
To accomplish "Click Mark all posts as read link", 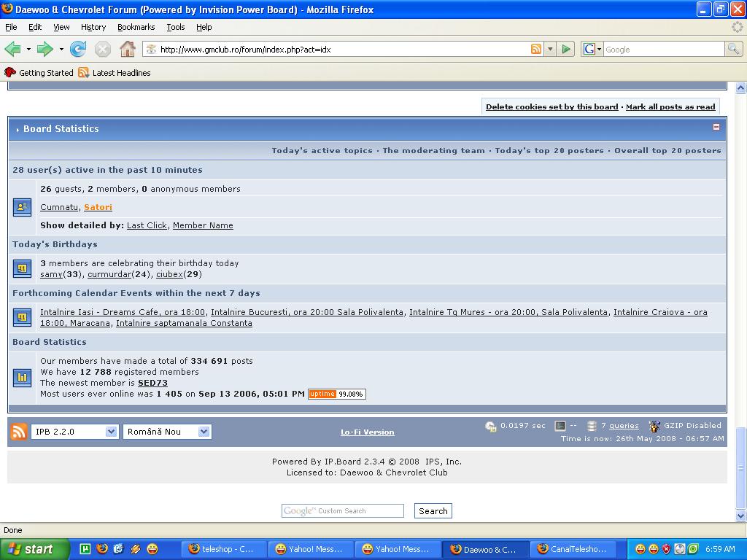I will click(670, 106).
